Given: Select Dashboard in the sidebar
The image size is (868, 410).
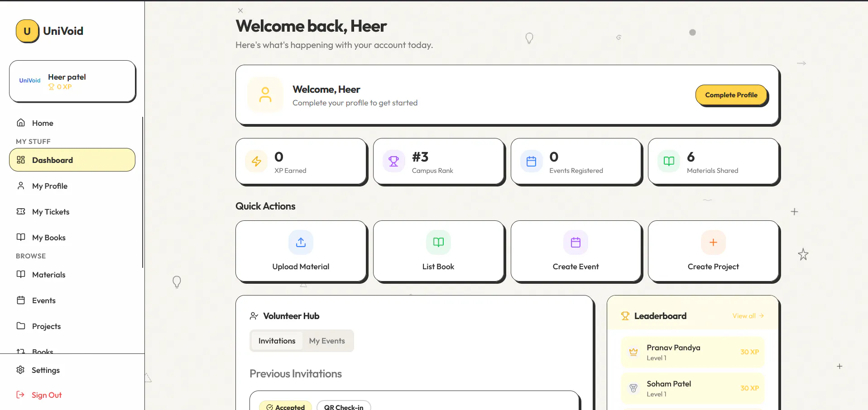Looking at the screenshot, I should pos(72,160).
